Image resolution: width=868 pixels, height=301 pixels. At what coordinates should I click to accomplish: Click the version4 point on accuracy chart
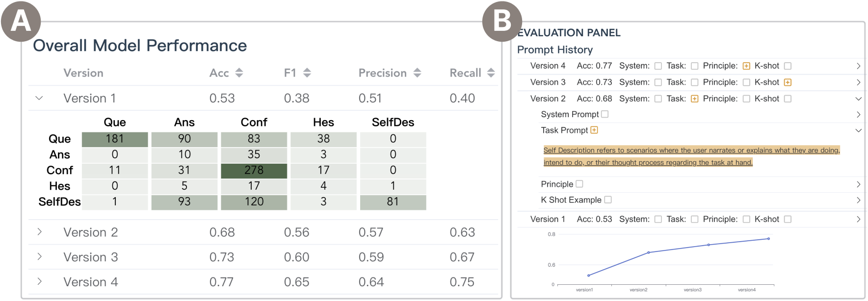pyautogui.click(x=768, y=239)
